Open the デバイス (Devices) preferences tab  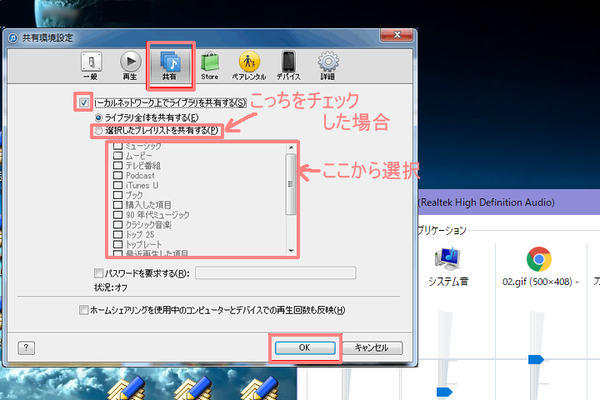(289, 66)
